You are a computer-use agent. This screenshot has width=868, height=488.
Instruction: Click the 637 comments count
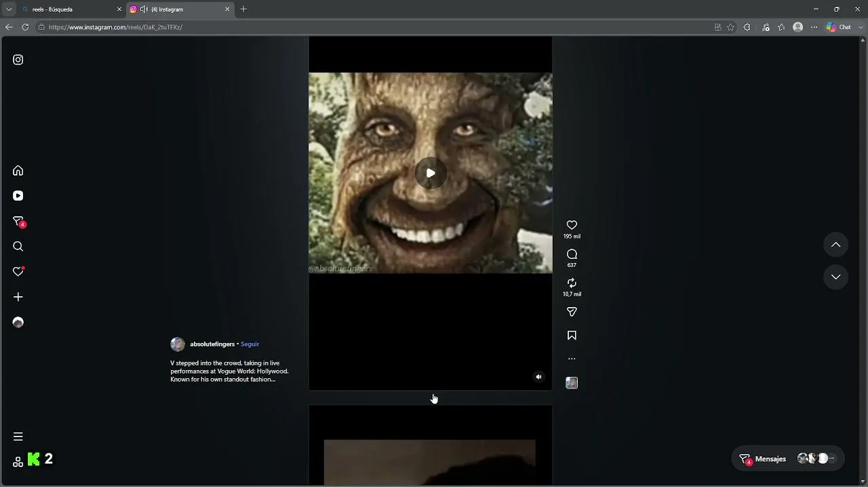(x=572, y=265)
